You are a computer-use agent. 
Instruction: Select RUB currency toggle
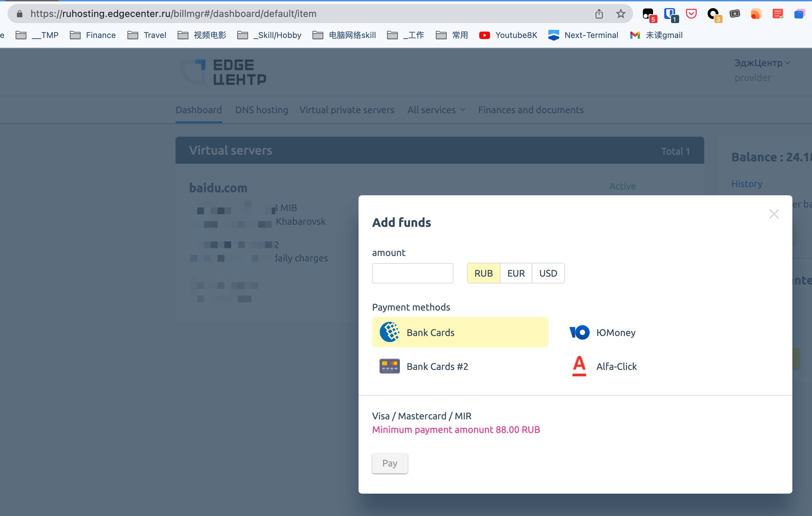point(484,273)
